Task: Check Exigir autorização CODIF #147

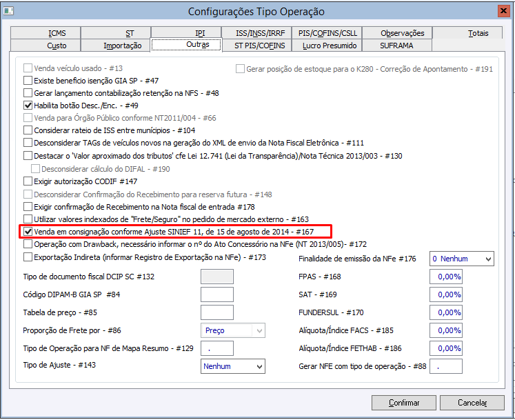Action: (x=28, y=181)
